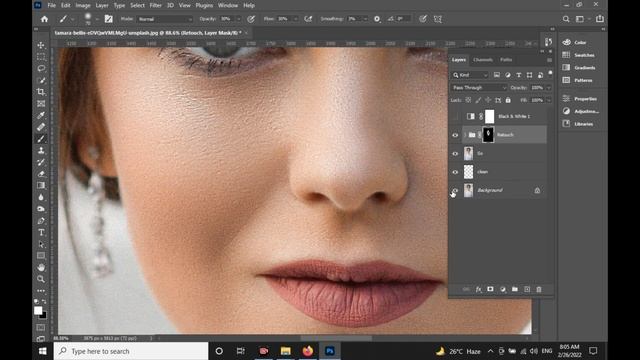This screenshot has height=360, width=640.
Task: Toggle lock transparent pixels
Action: point(468,100)
